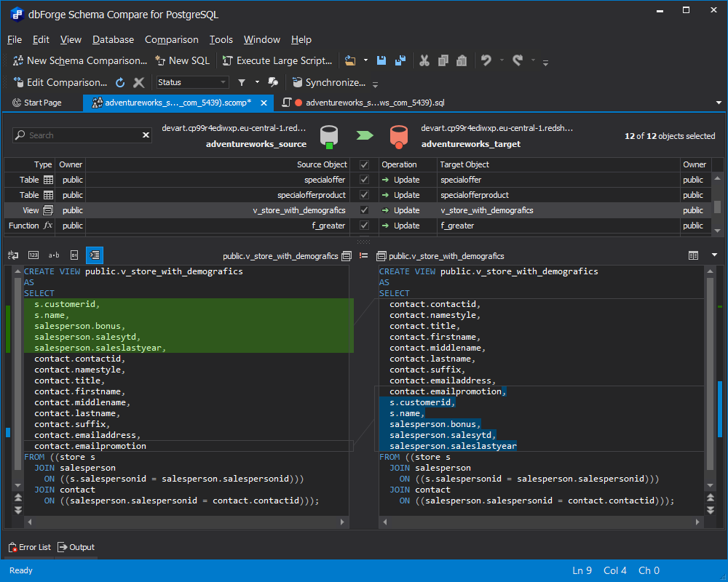Open the Comparison menu
This screenshot has width=728, height=582.
tap(171, 39)
